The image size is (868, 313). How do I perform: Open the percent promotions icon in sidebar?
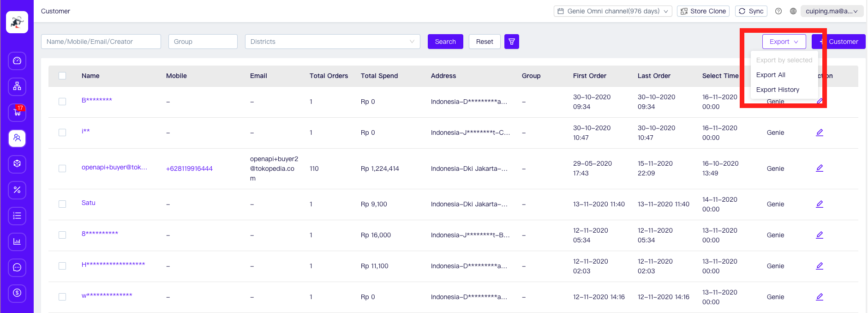point(17,190)
